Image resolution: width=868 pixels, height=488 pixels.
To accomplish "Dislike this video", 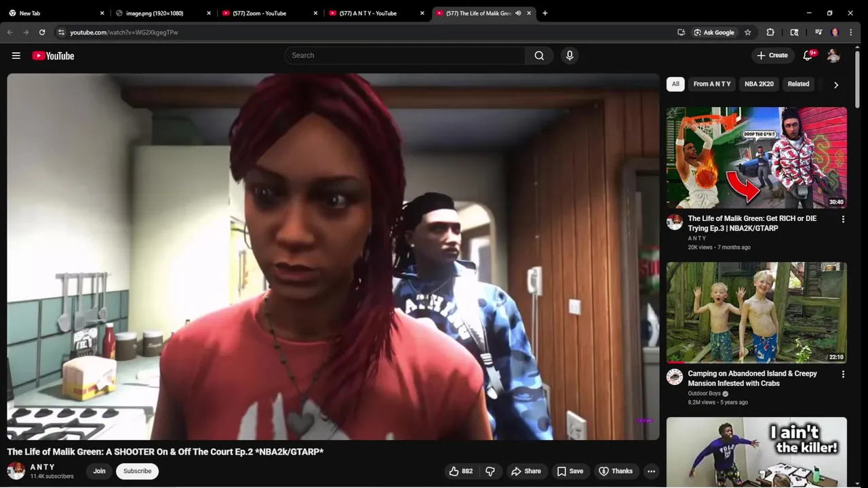I will [490, 471].
